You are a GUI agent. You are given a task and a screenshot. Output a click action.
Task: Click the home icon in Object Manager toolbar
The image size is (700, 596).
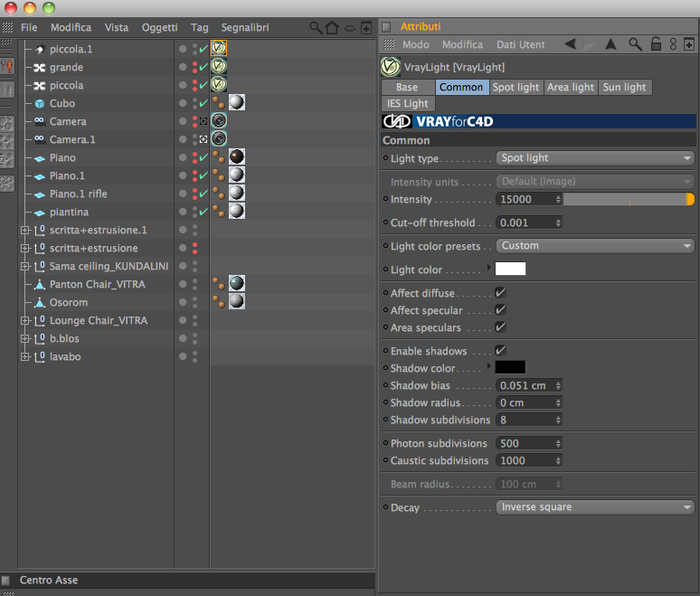click(x=332, y=28)
